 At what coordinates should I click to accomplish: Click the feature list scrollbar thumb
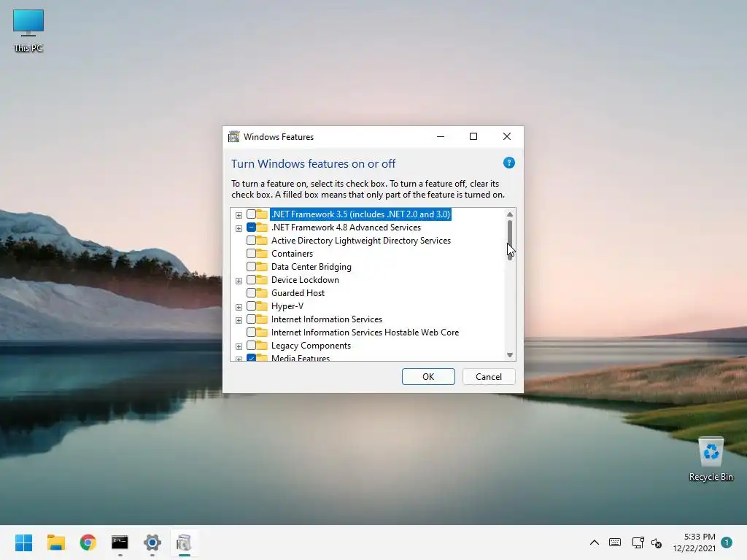click(x=510, y=239)
